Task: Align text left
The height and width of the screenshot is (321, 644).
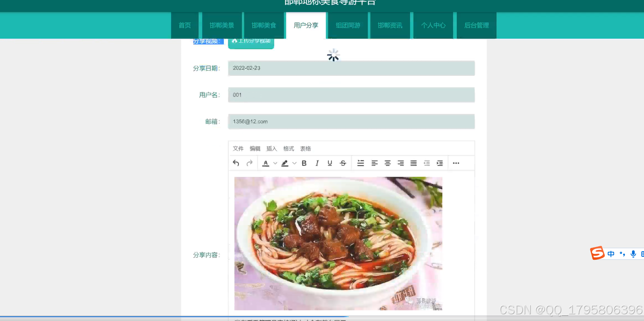Action: click(x=375, y=163)
